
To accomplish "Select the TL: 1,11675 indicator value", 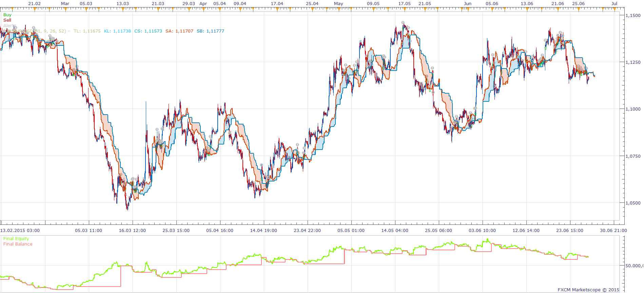I will pyautogui.click(x=87, y=31).
